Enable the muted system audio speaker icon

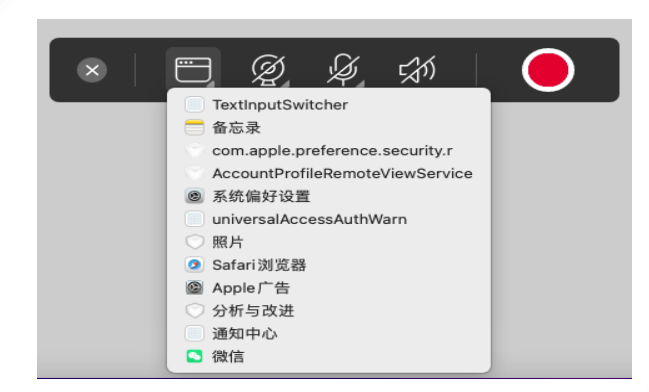click(x=417, y=69)
